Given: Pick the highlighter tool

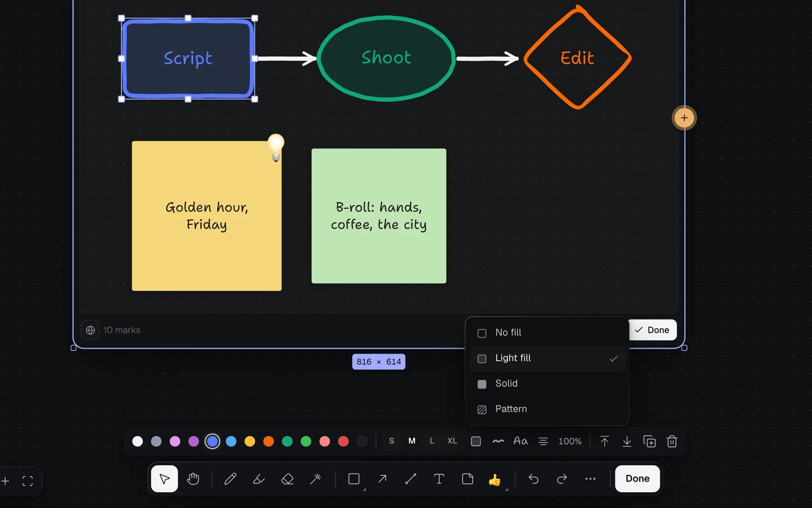Looking at the screenshot, I should point(259,479).
